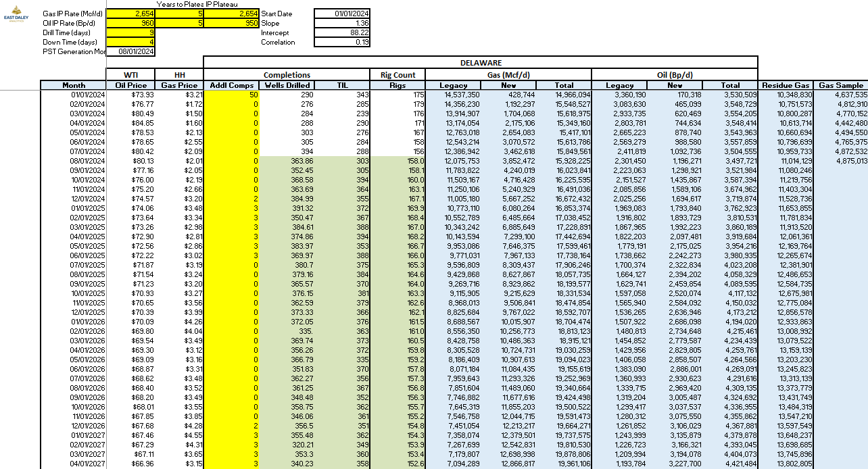Click the Gas IP Rate Years to Plateau cell

coord(179,14)
